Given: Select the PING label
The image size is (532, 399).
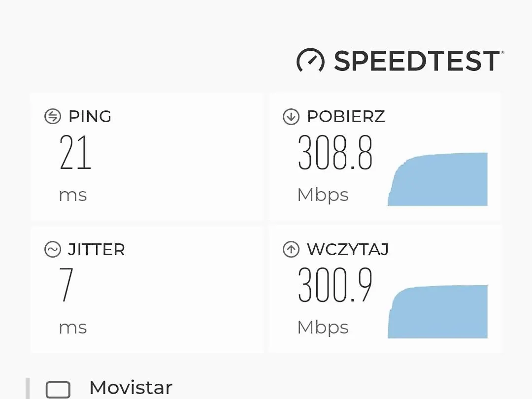Looking at the screenshot, I should 90,116.
